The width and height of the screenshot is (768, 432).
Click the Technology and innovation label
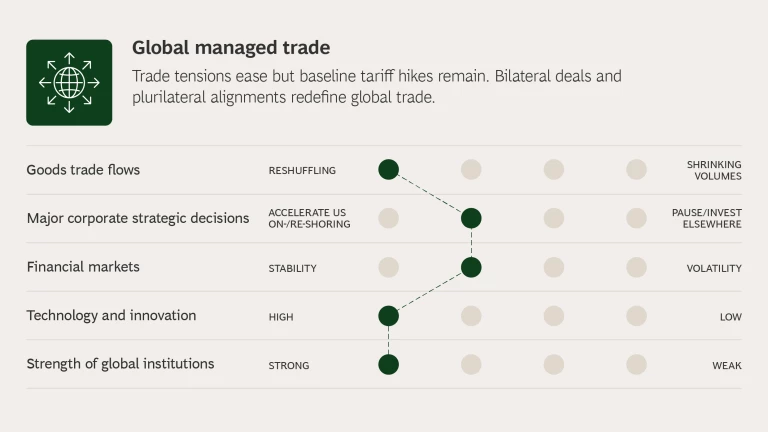tap(111, 316)
